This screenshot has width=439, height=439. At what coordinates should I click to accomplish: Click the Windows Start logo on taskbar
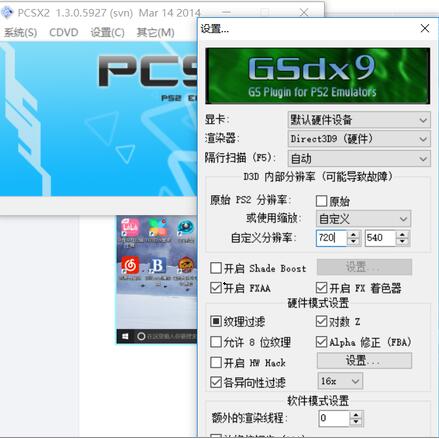click(x=125, y=337)
